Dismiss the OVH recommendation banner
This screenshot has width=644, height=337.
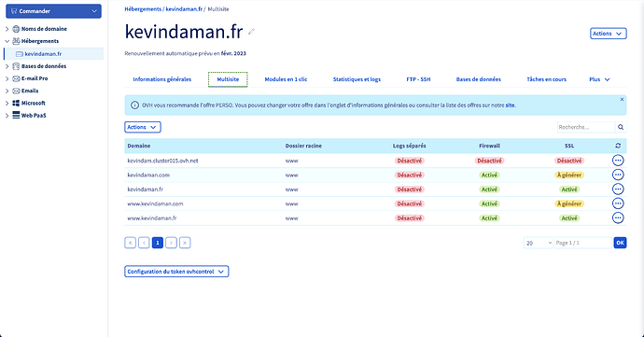point(622,100)
